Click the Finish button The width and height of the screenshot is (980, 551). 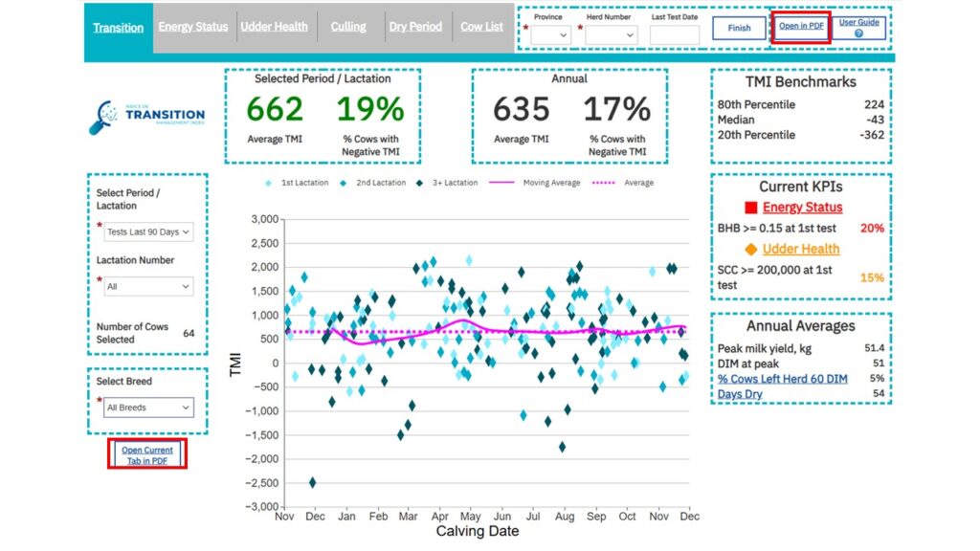point(740,28)
